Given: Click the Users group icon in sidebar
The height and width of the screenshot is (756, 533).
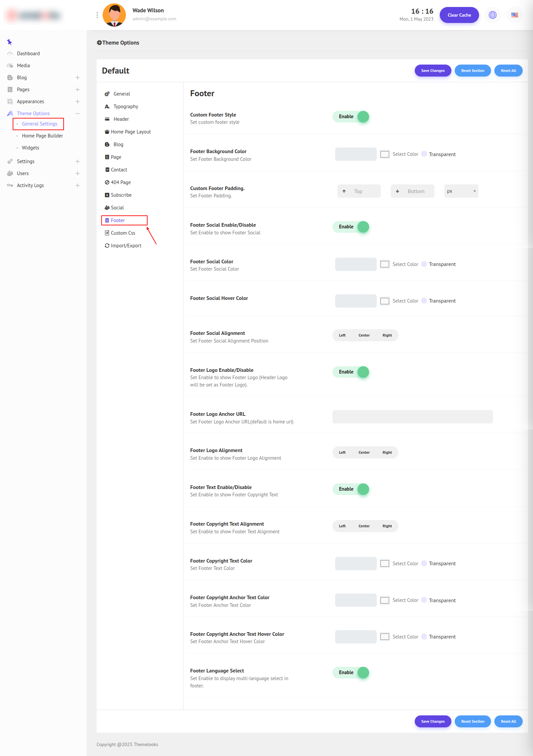Looking at the screenshot, I should pyautogui.click(x=10, y=173).
